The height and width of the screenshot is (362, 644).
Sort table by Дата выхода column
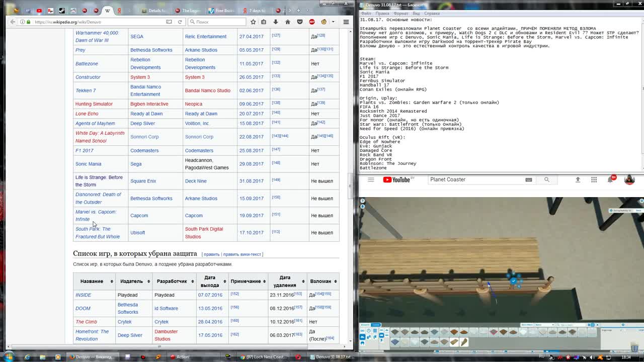(x=211, y=281)
